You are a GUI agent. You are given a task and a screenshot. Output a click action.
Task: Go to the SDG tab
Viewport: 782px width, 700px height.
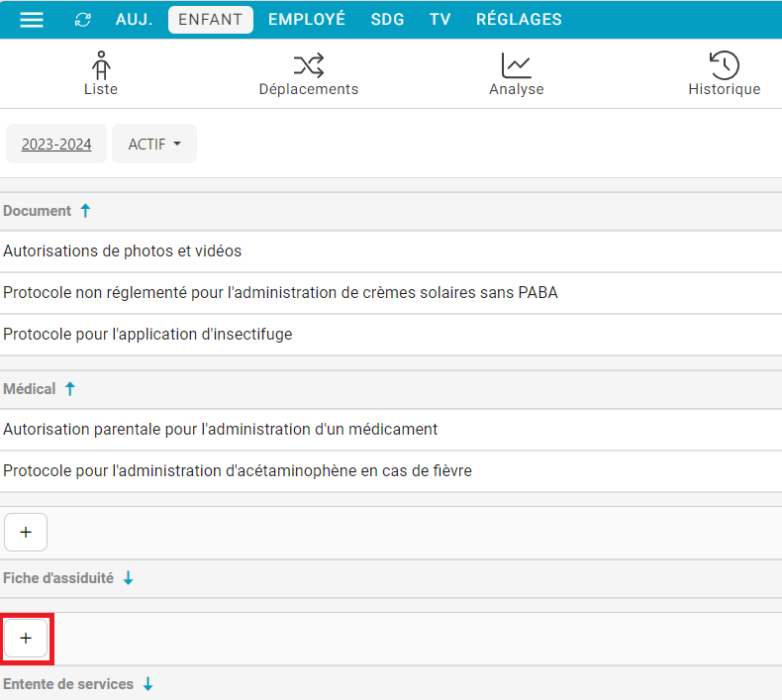(387, 20)
